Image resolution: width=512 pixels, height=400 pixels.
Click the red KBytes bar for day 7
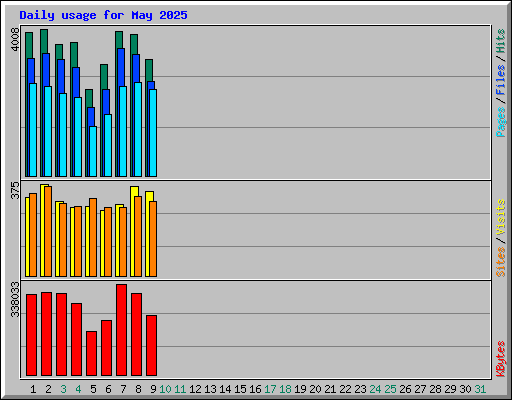click(122, 330)
